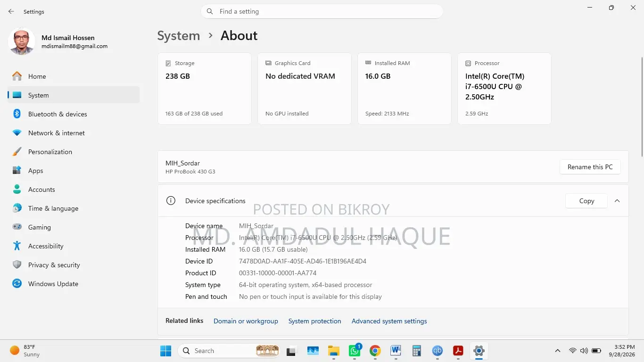Launch Google Chrome from the taskbar
The height and width of the screenshot is (362, 644).
[375, 351]
